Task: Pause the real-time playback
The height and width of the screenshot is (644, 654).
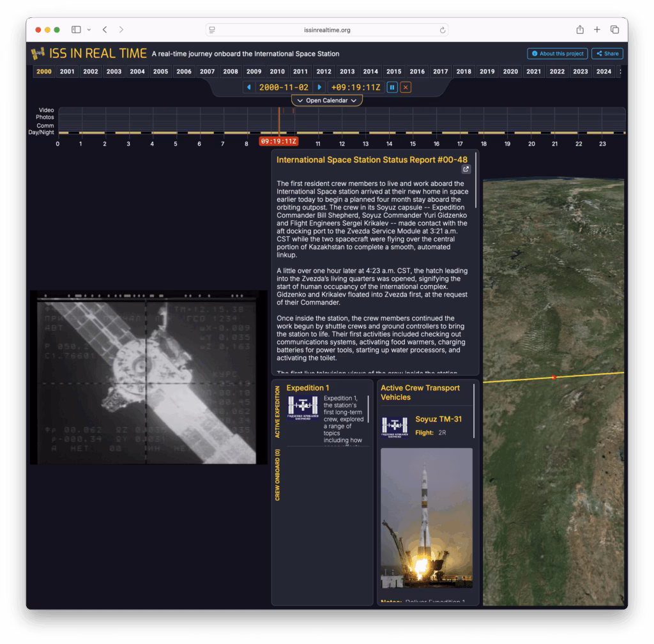Action: tap(393, 87)
